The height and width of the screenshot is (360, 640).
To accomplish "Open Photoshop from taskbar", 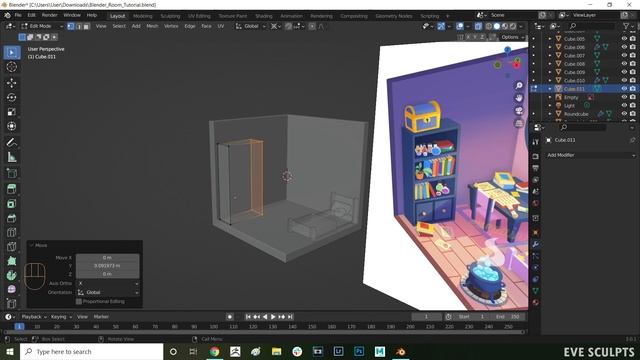I will 359,351.
